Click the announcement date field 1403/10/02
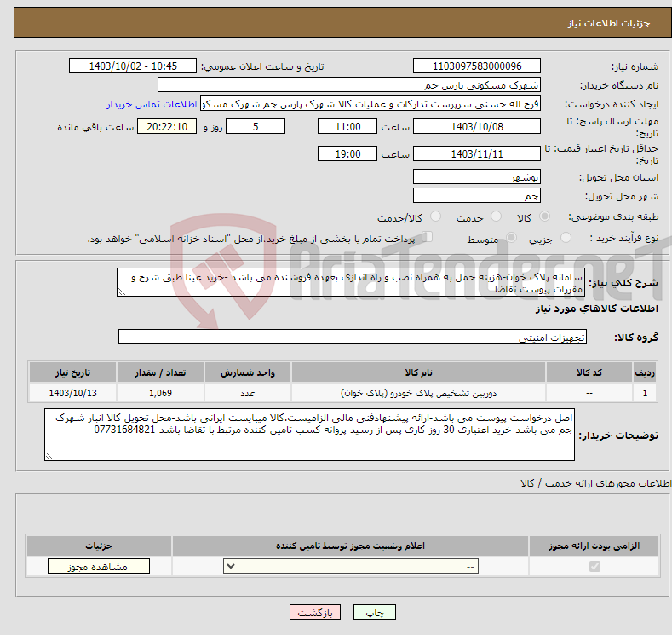 click(133, 66)
